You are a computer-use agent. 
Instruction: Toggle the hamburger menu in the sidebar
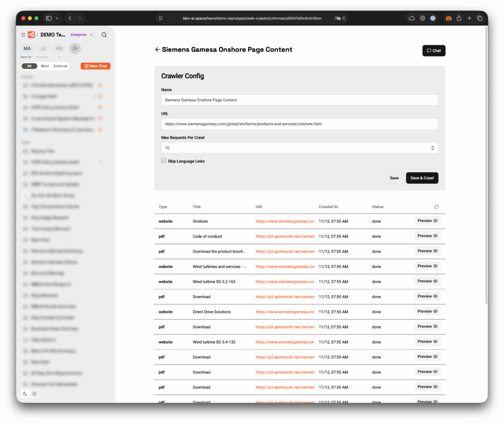[23, 35]
